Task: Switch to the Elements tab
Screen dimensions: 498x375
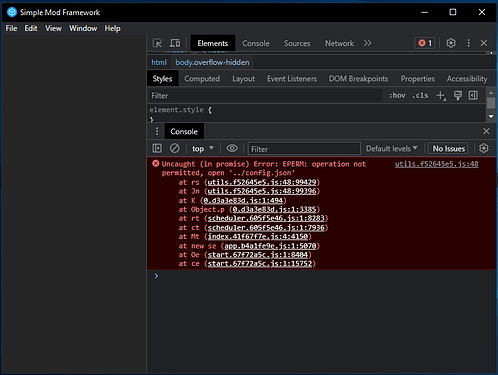Action: (x=213, y=43)
